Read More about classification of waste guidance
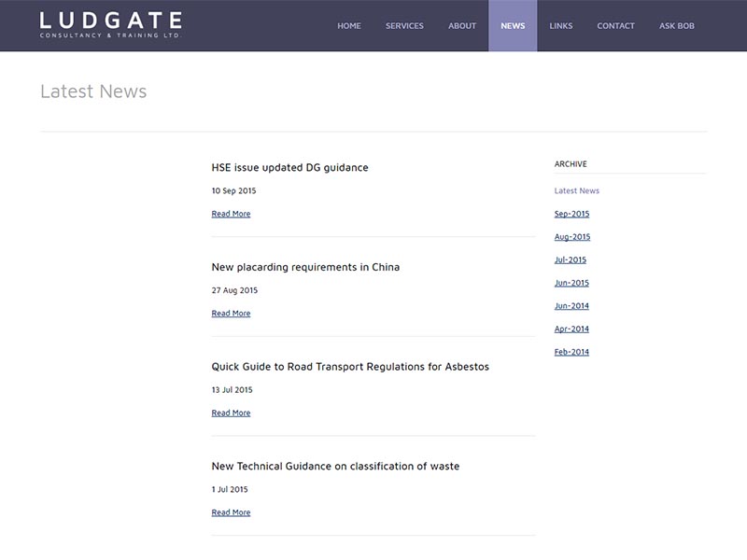Image resolution: width=747 pixels, height=560 pixels. (231, 512)
